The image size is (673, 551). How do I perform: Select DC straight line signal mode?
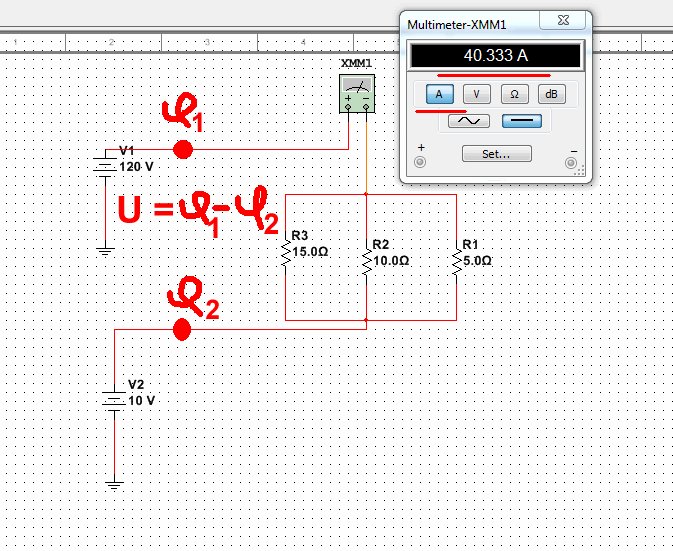[x=520, y=121]
